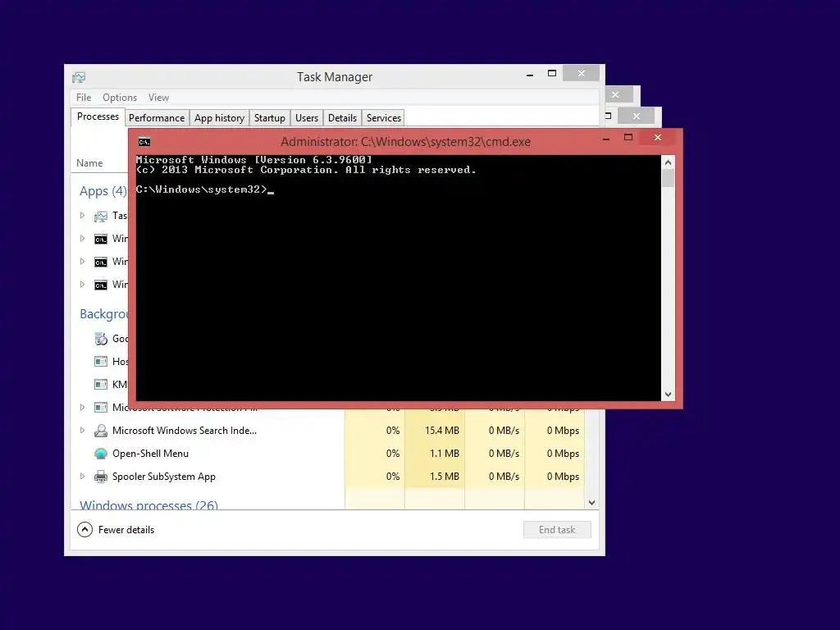Select the Spooler SubSystem App row
Viewport: 840px width, 630px height.
point(328,477)
